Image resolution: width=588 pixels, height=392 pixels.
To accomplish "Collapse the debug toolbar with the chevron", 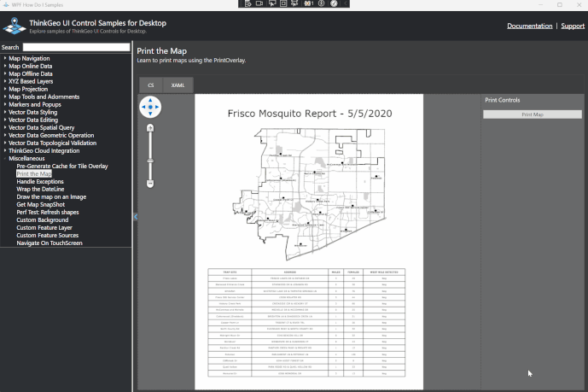I will click(x=346, y=3).
